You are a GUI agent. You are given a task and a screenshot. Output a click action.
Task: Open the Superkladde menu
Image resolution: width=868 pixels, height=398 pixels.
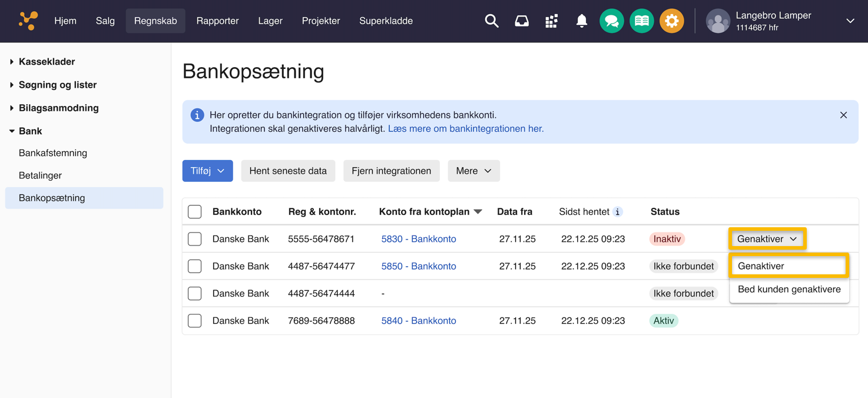(x=386, y=21)
